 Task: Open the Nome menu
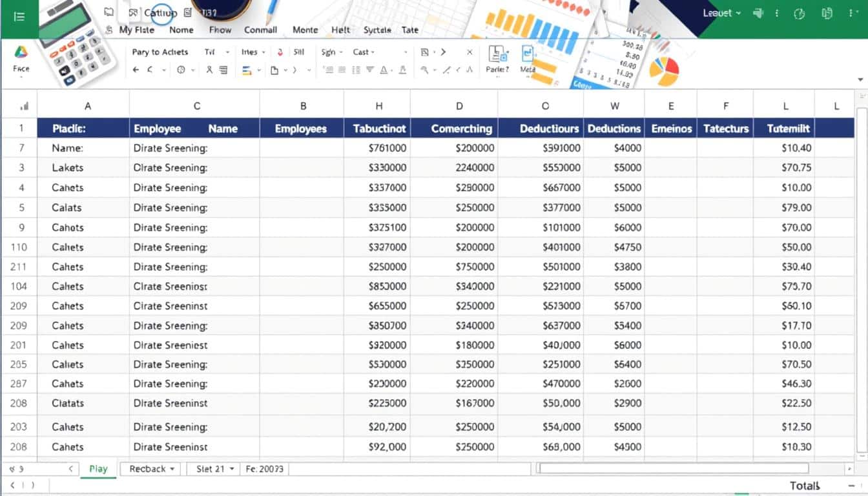coord(181,30)
